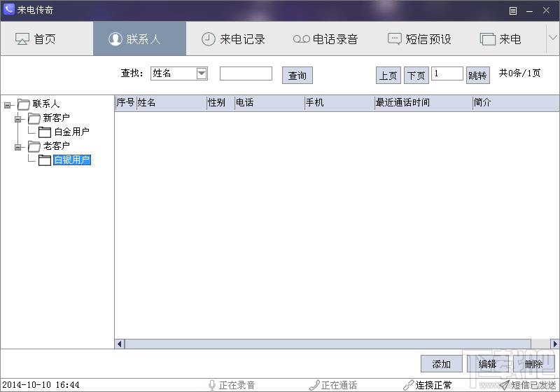The image size is (560, 392).
Task: Switch to the 来电记录 tab
Action: [x=233, y=39]
